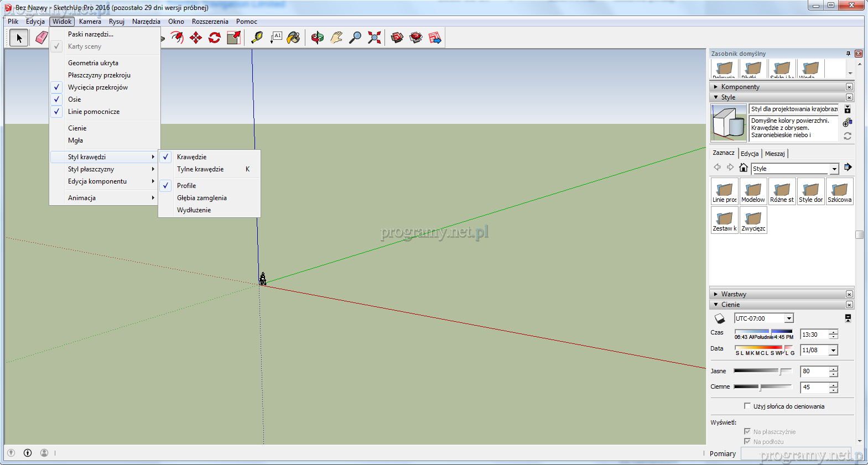Screen dimensions: 868x465
Task: Choose Tylne krawędzie from submenu
Action: click(200, 169)
